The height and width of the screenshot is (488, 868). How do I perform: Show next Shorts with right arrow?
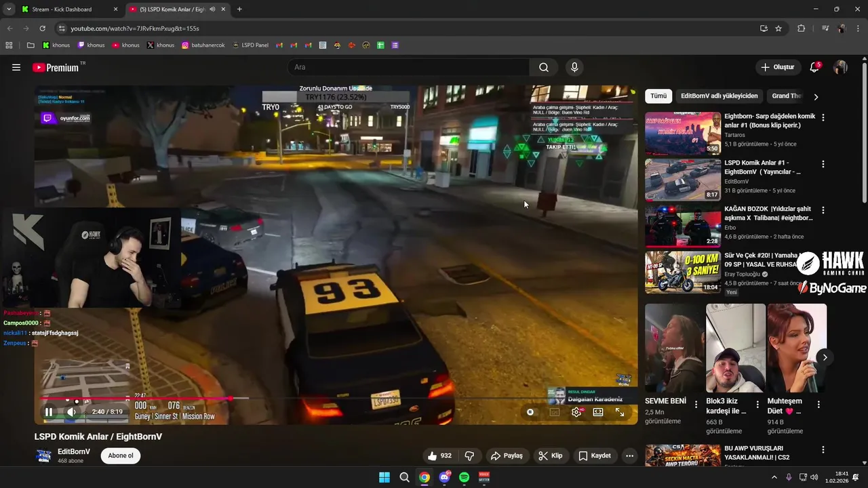pos(825,357)
